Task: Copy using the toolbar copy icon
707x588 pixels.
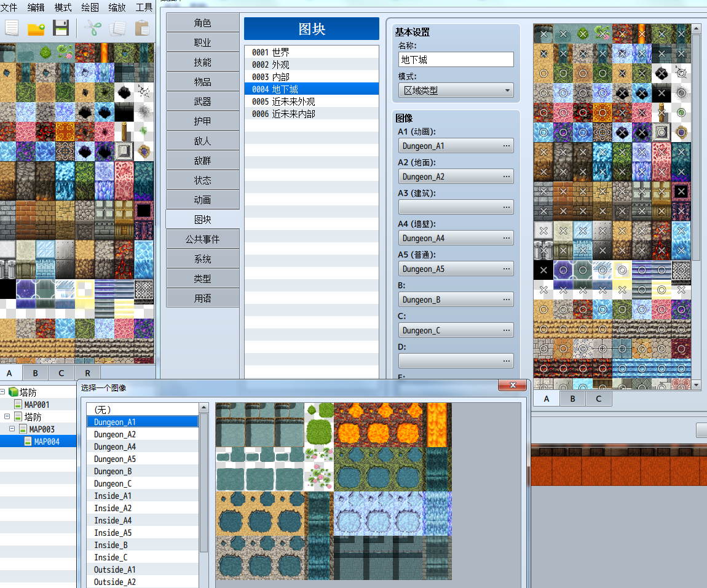Action: click(117, 28)
